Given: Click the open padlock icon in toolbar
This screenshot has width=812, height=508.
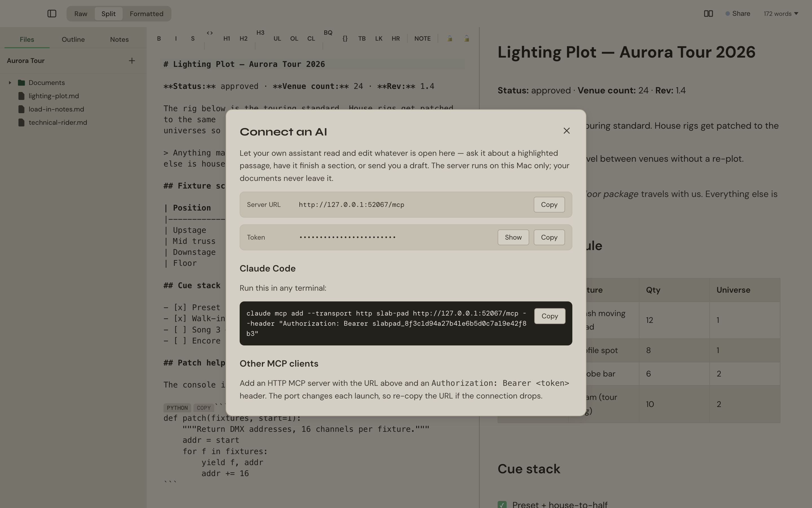Looking at the screenshot, I should tap(466, 39).
